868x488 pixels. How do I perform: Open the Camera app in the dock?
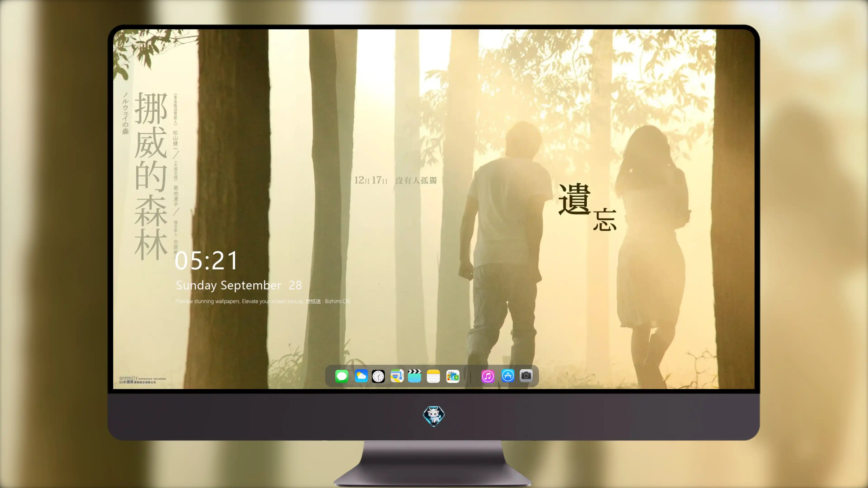click(x=526, y=375)
